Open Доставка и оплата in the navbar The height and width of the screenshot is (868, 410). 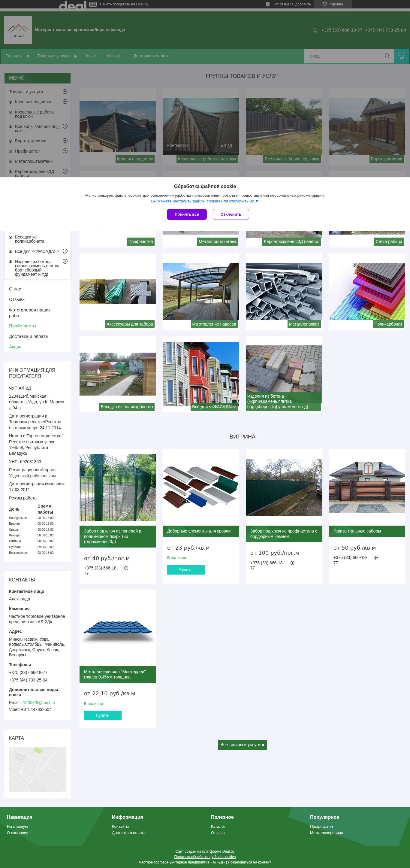tap(151, 56)
